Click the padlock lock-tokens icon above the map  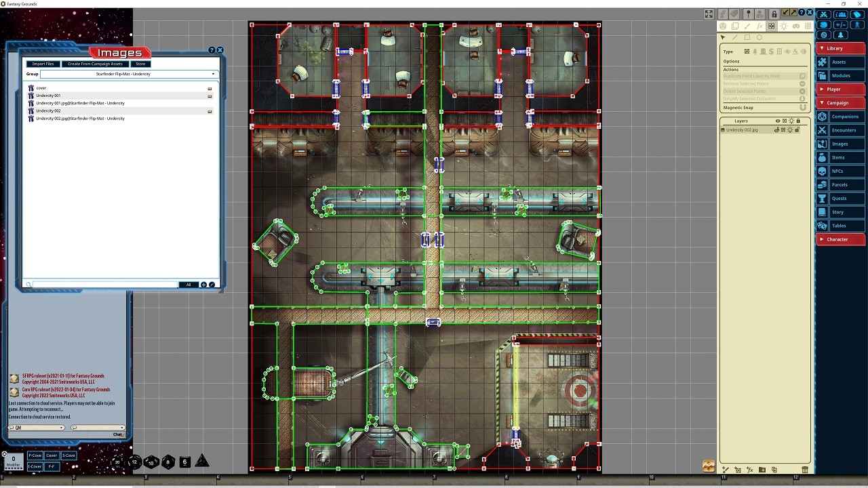tap(774, 14)
